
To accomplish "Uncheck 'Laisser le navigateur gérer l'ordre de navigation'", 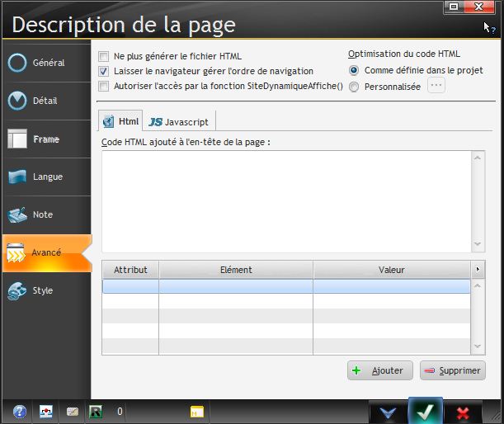I will [103, 71].
